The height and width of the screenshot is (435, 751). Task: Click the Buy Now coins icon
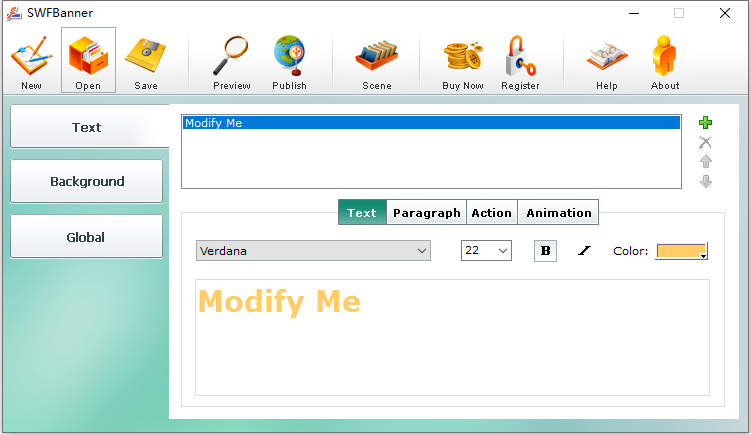(463, 56)
